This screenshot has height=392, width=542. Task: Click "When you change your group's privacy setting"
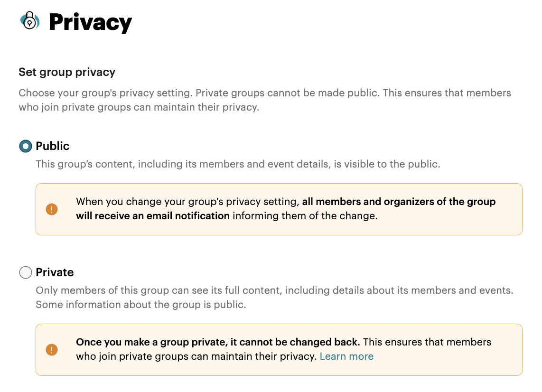click(x=188, y=202)
